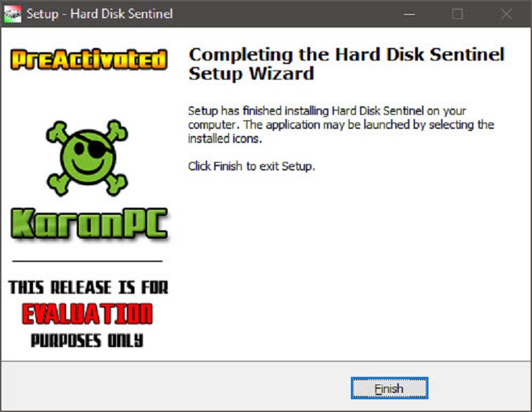The height and width of the screenshot is (412, 532).
Task: Click the black eye patch on the smiley
Action: coord(97,149)
